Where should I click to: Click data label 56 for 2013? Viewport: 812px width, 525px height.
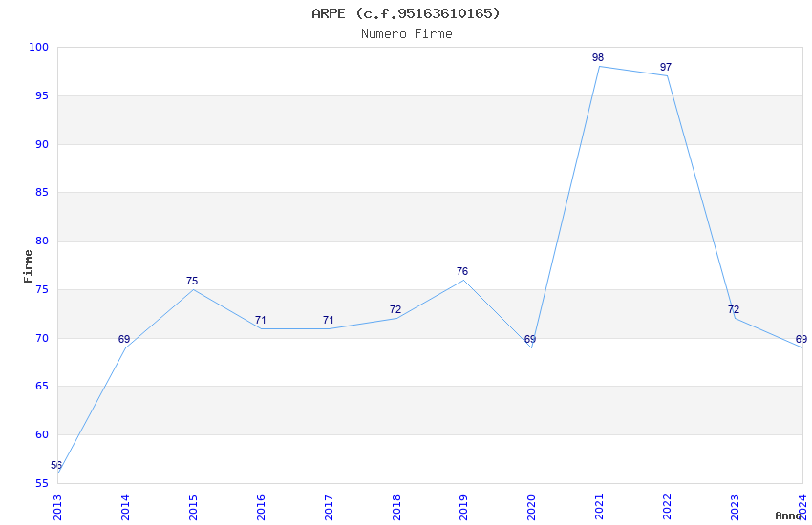click(x=56, y=465)
